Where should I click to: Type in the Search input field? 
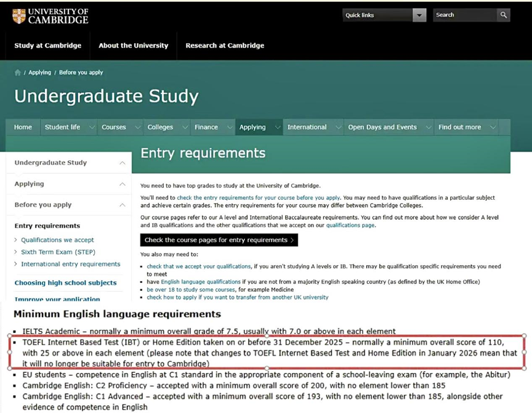(x=464, y=15)
